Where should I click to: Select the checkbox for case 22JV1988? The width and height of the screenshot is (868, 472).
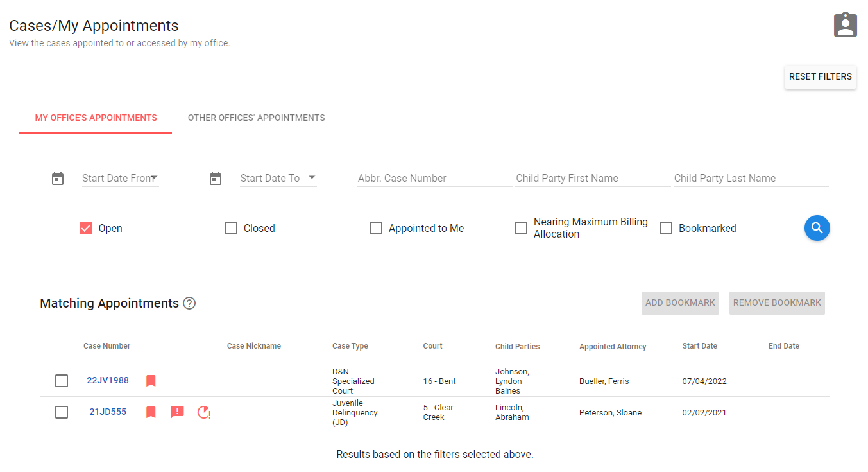pos(61,380)
